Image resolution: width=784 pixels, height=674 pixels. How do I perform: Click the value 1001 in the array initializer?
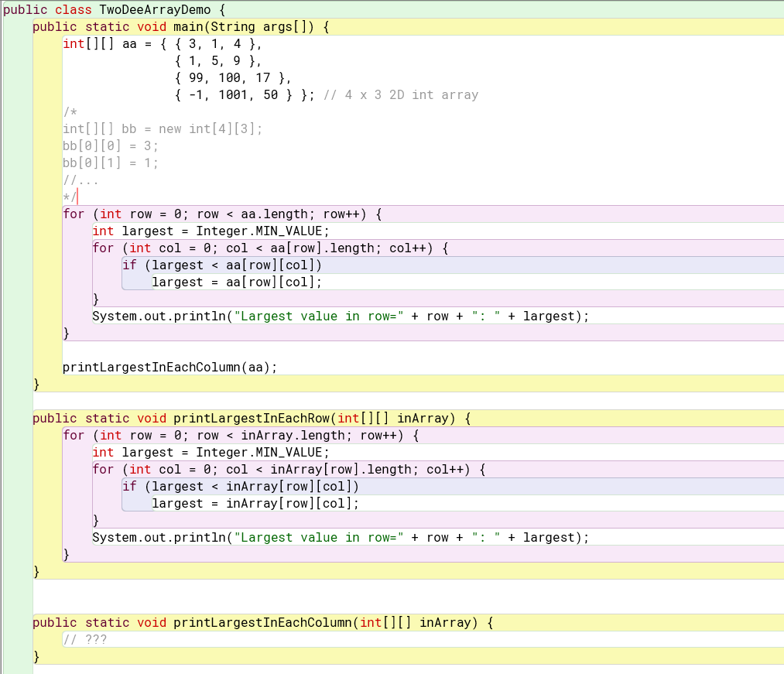tap(236, 94)
